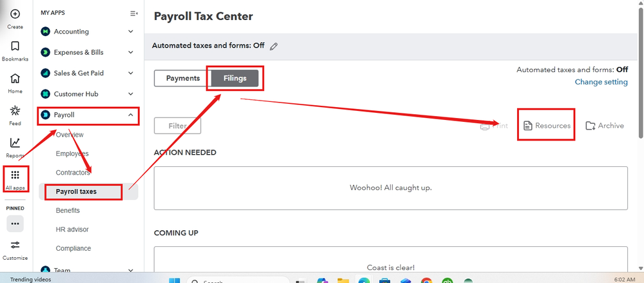This screenshot has width=644, height=283.
Task: Click the Payroll Tax Center title
Action: click(203, 16)
